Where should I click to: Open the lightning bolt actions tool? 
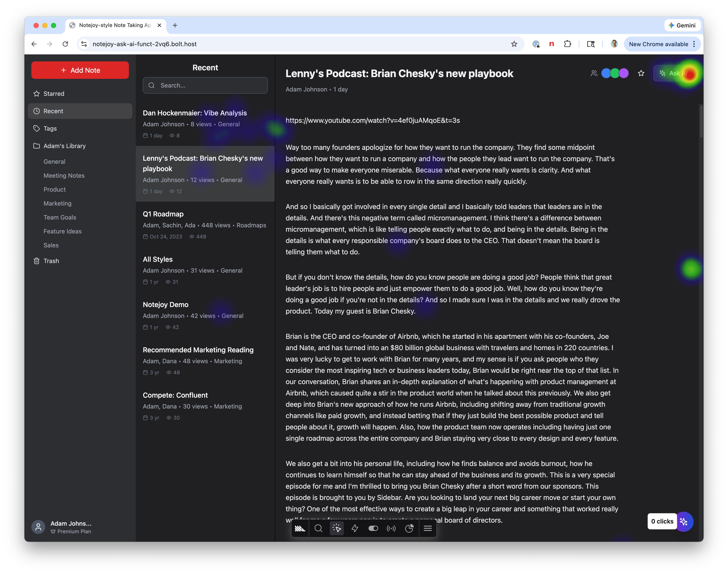pyautogui.click(x=355, y=528)
